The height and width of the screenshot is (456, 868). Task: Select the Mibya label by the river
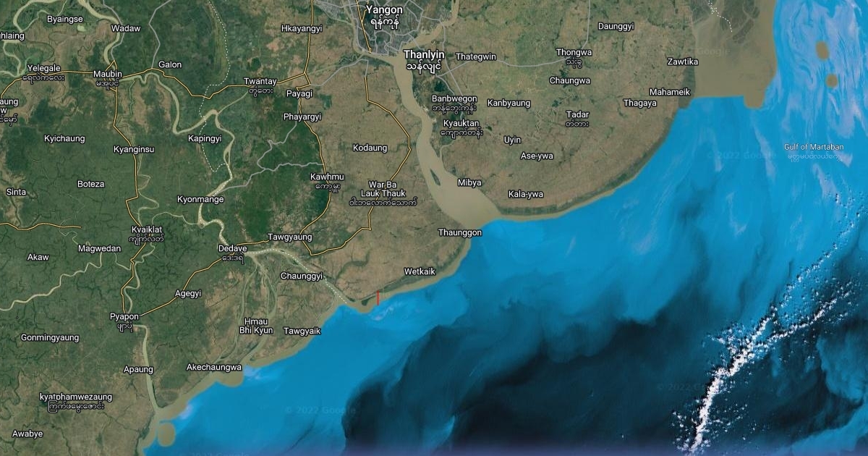click(469, 182)
